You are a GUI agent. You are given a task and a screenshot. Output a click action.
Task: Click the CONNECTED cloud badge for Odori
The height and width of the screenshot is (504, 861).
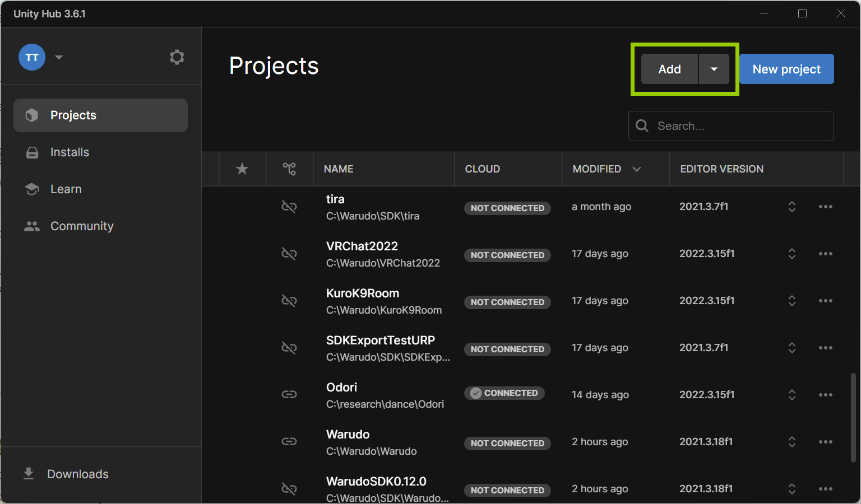click(504, 393)
